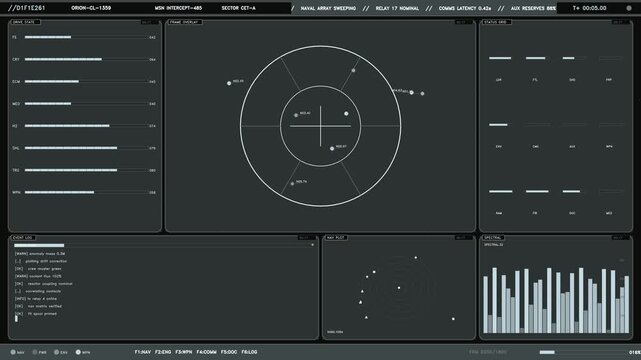Click the EVENT LOG panel title
Image resolution: width=641 pixels, height=360 pixels.
[23, 237]
